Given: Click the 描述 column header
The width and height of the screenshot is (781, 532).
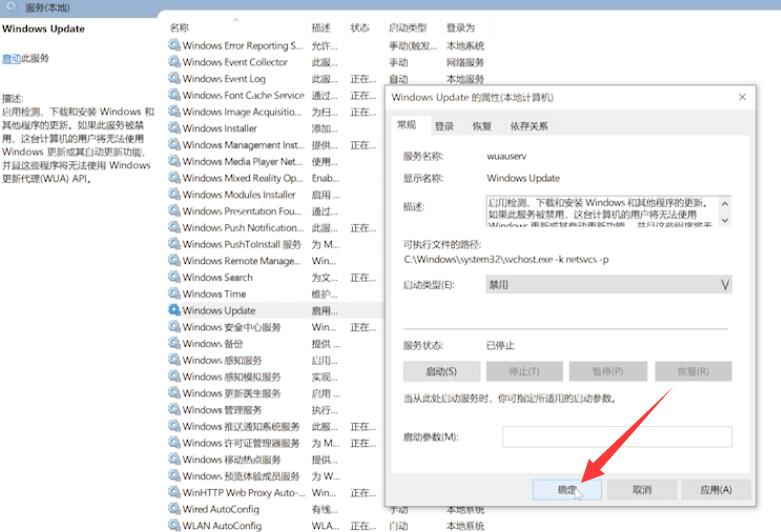Looking at the screenshot, I should [x=321, y=28].
